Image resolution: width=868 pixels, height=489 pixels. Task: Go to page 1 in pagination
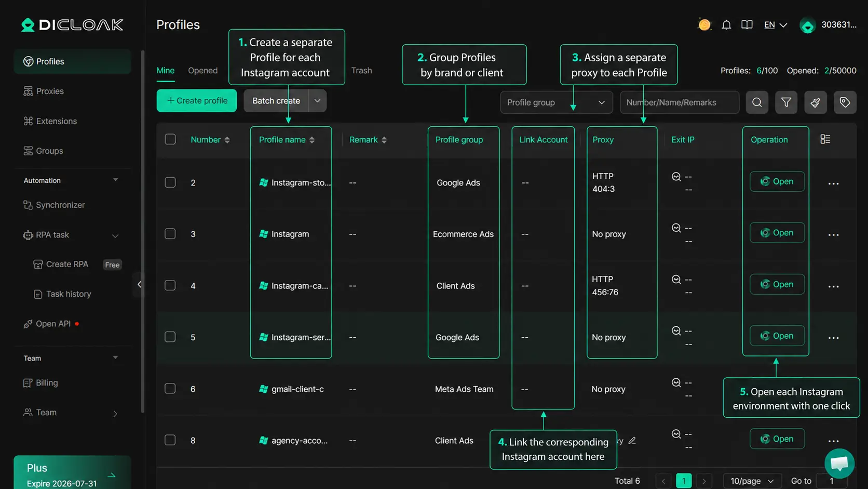(684, 481)
